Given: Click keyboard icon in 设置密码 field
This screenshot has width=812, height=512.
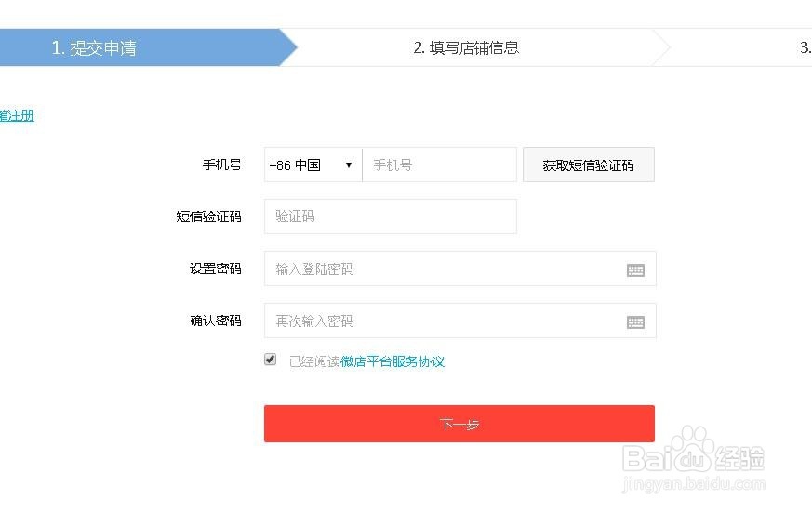Looking at the screenshot, I should [x=635, y=269].
